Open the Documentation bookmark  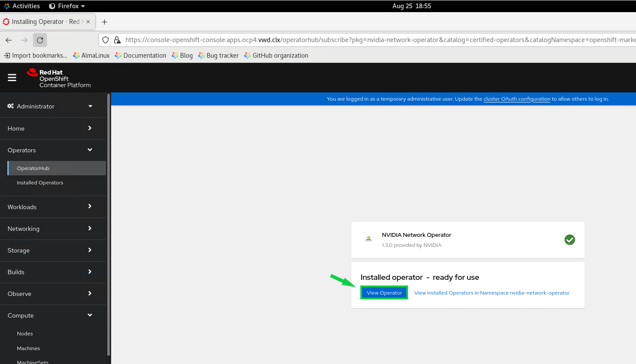[140, 56]
